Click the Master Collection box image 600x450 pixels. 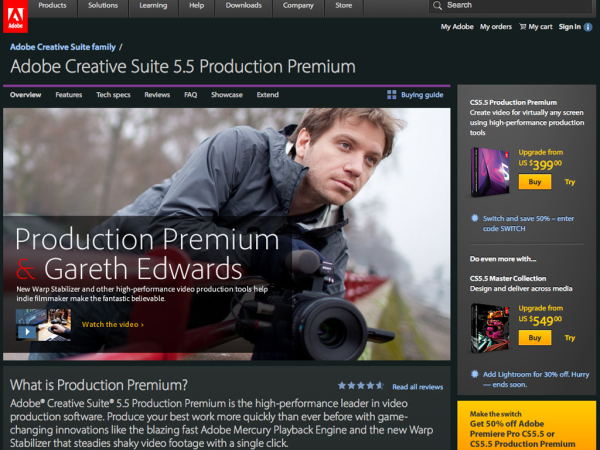(490, 328)
